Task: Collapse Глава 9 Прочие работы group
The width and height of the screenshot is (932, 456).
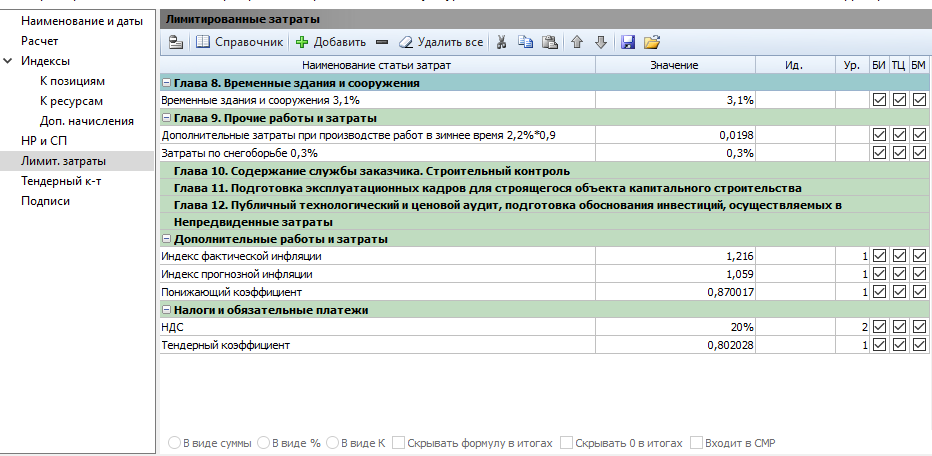Action: [166, 118]
